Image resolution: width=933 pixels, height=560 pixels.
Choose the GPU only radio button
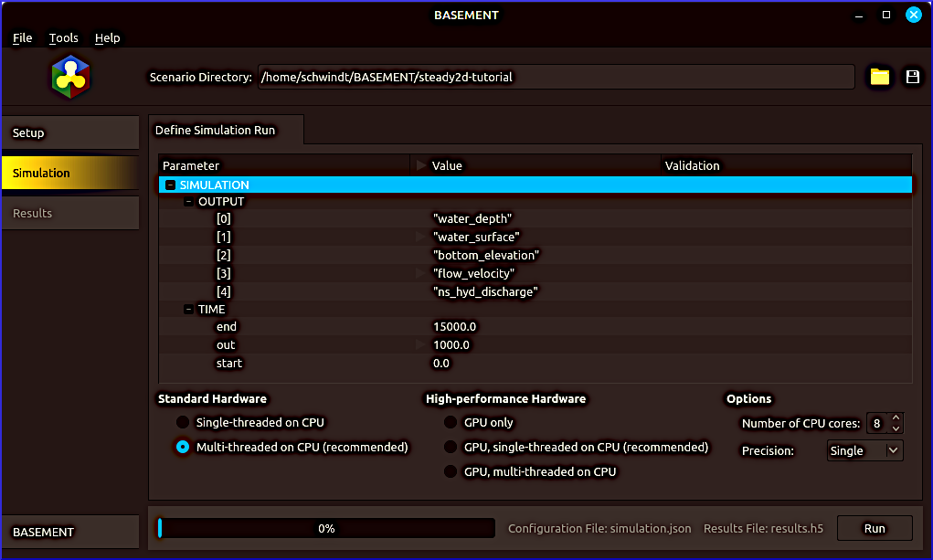[450, 422]
